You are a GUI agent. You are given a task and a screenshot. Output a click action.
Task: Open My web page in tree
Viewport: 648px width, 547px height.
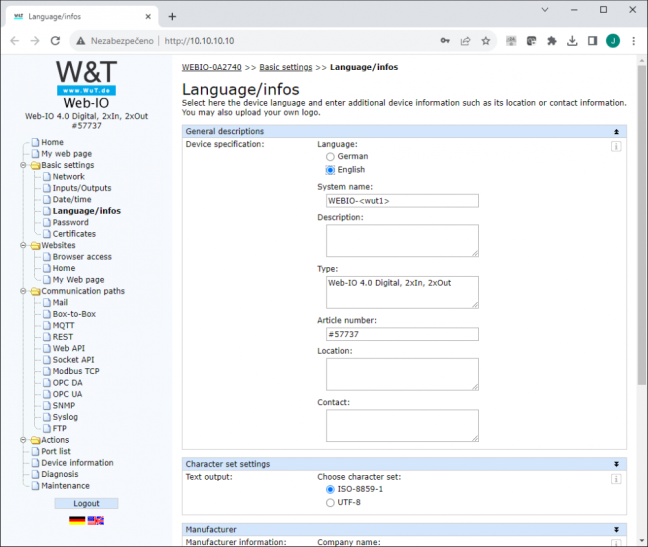(66, 154)
